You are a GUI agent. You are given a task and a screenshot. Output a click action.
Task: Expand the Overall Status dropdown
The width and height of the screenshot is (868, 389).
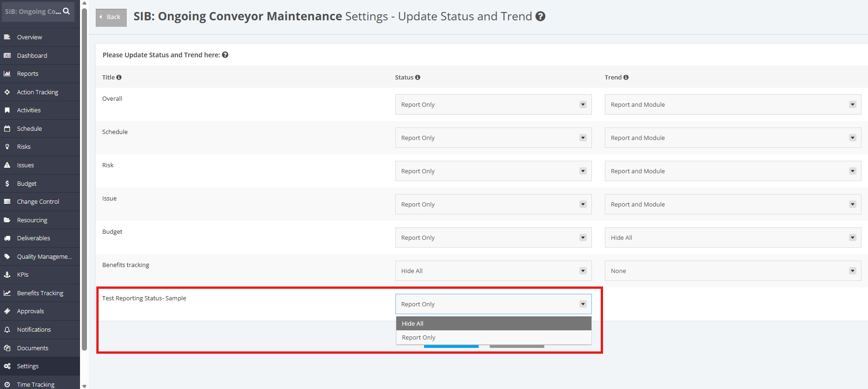[x=493, y=104]
